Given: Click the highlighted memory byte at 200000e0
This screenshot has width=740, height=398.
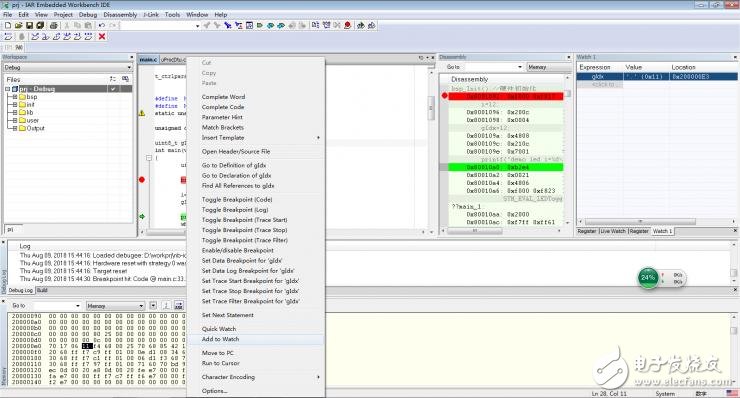Looking at the screenshot, I should [87, 346].
